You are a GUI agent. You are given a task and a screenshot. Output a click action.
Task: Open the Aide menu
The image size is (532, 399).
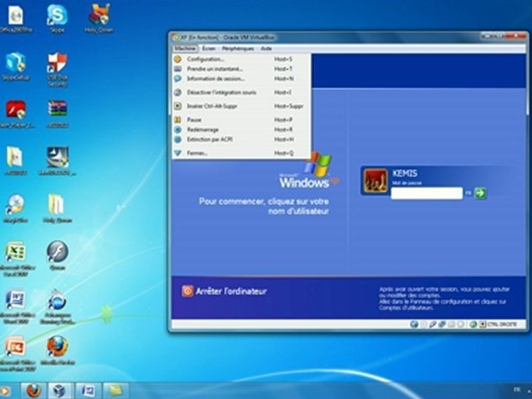click(267, 49)
